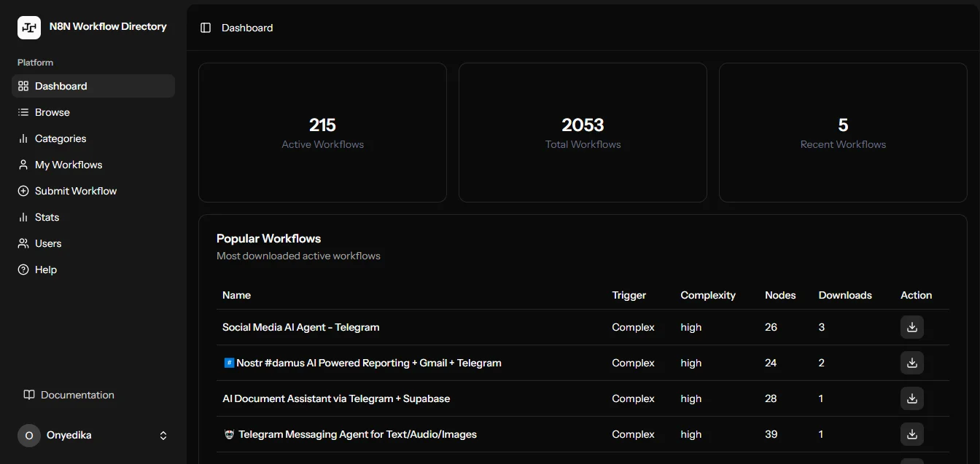Screen dimensions: 980x464
Task: Click the Stats bar chart icon
Action: [x=23, y=217]
